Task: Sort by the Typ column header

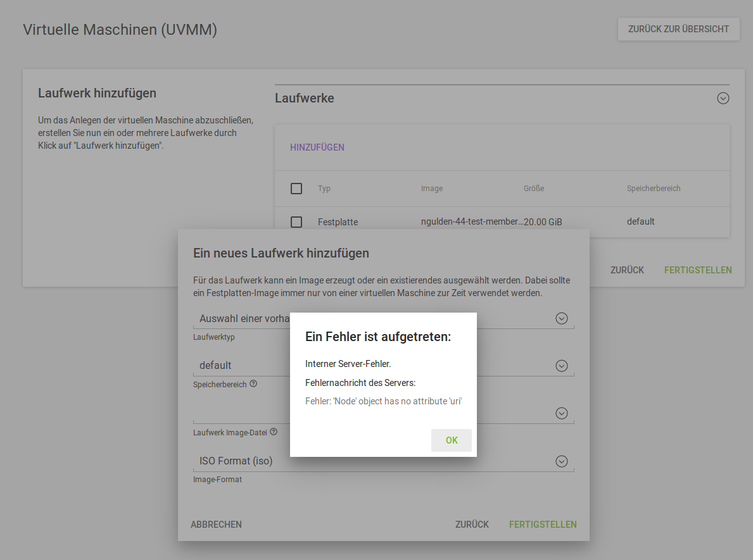Action: (x=324, y=189)
